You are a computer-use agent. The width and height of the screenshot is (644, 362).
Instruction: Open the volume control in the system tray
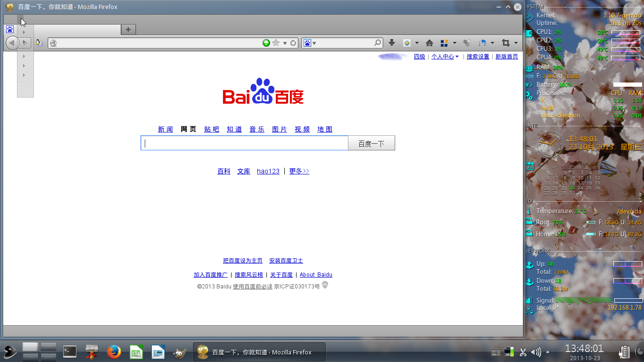(x=536, y=352)
